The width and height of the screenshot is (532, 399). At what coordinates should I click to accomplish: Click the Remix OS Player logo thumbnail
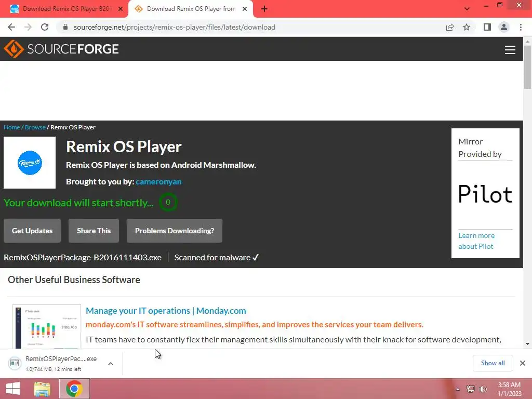click(30, 163)
